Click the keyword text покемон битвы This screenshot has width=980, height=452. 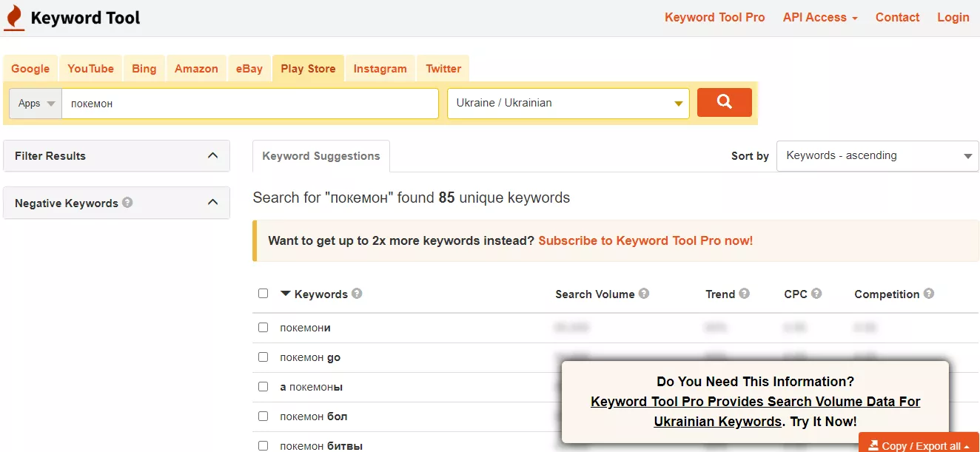pos(321,445)
